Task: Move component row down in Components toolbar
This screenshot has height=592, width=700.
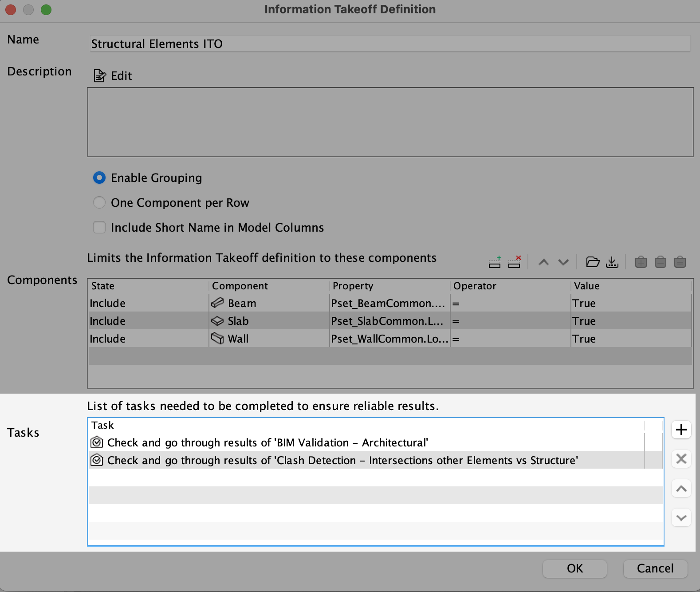Action: (x=563, y=262)
